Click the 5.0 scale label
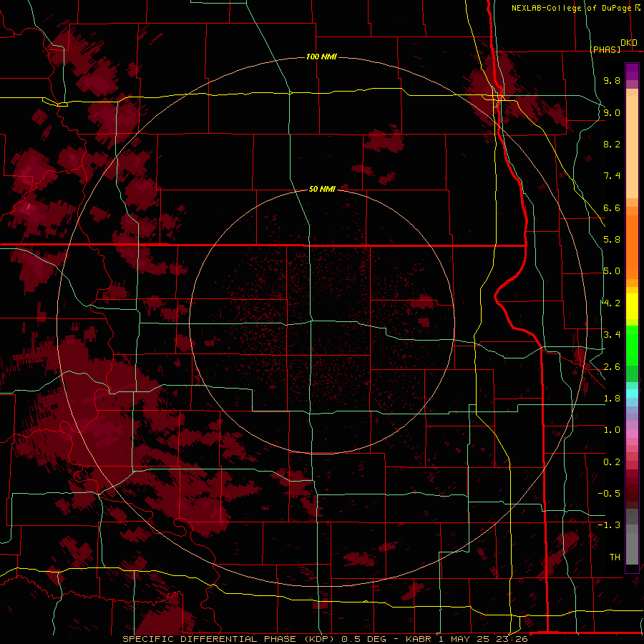This screenshot has width=644, height=644. [612, 271]
